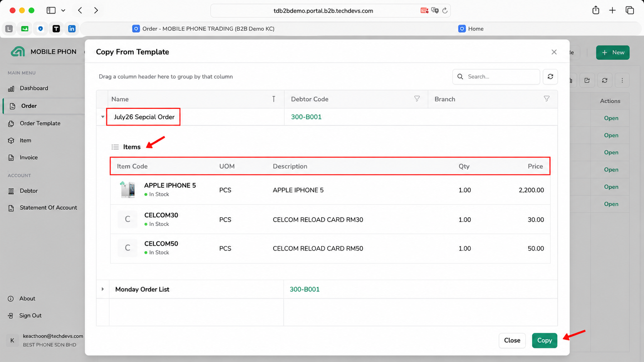Viewport: 644px width, 362px height.
Task: Click background page refresh icon
Action: pyautogui.click(x=605, y=80)
